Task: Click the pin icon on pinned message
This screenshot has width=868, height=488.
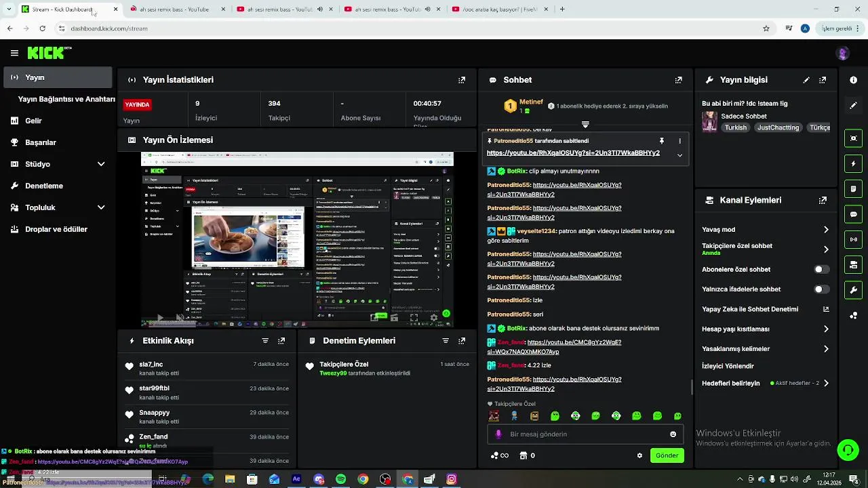Action: point(661,141)
